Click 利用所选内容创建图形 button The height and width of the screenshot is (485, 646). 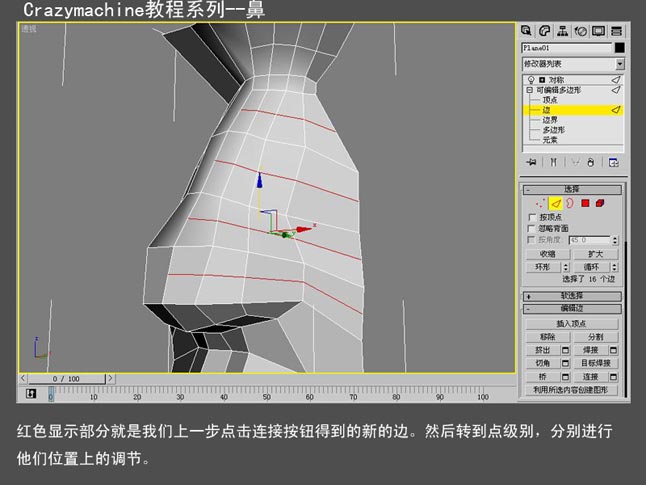(572, 390)
